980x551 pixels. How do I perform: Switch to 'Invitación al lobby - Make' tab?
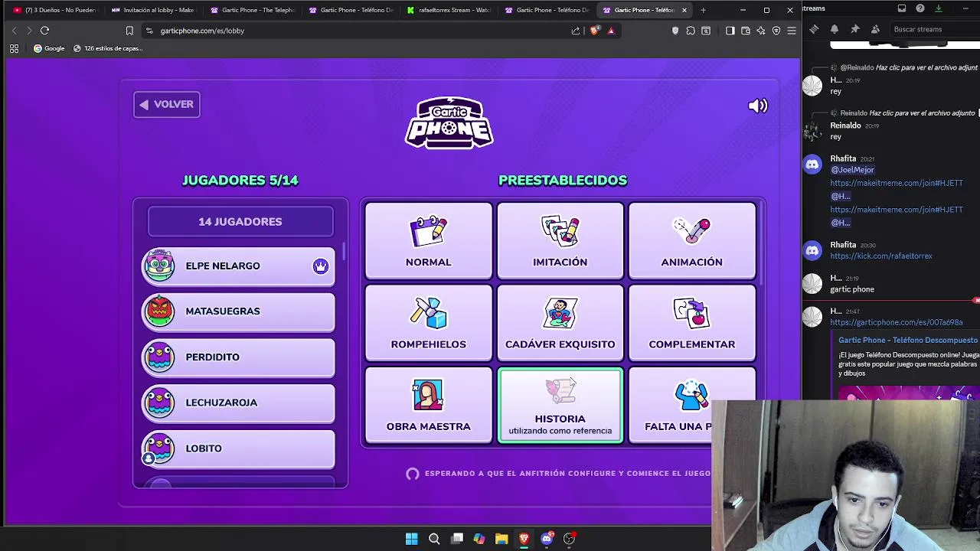pyautogui.click(x=153, y=10)
